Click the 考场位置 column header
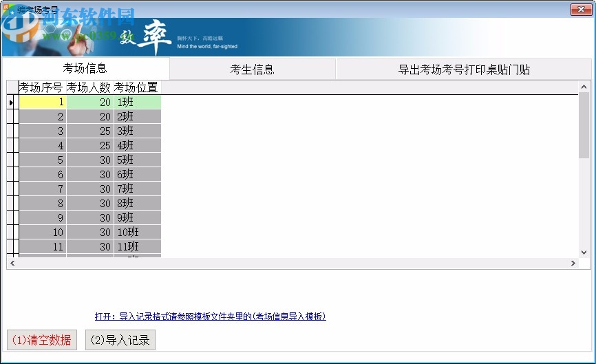 point(137,87)
